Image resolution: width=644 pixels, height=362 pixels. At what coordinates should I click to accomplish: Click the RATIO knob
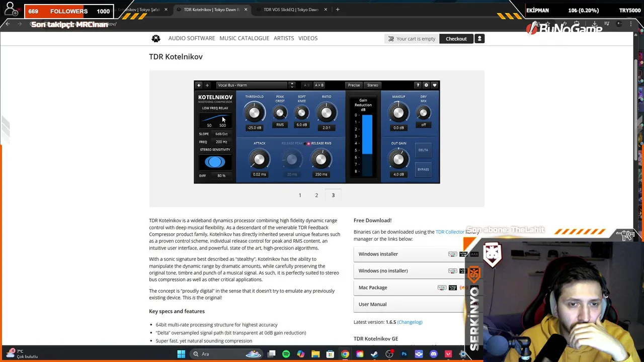(x=327, y=113)
